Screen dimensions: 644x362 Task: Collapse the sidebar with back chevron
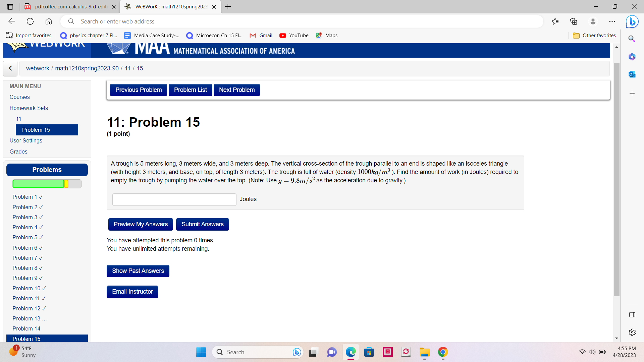click(x=10, y=68)
